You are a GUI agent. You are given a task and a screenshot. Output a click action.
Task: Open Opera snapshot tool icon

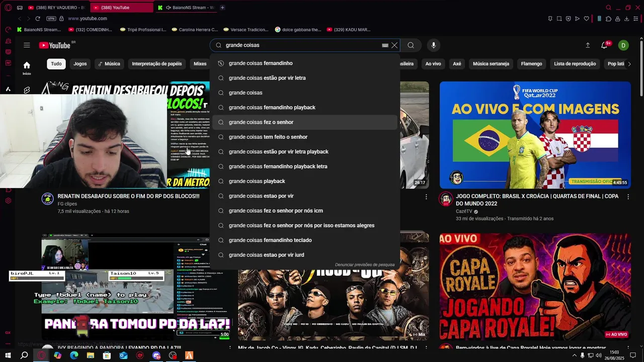pyautogui.click(x=559, y=19)
